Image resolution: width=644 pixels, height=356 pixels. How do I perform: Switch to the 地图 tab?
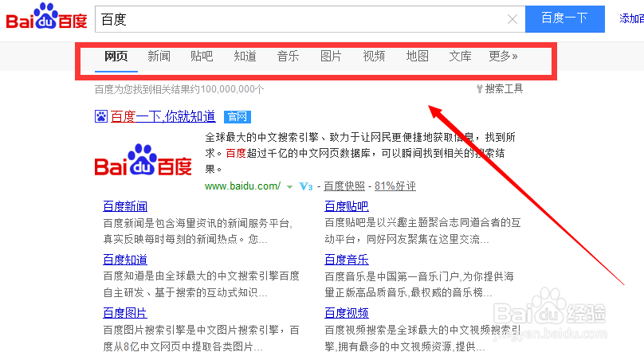pos(417,56)
